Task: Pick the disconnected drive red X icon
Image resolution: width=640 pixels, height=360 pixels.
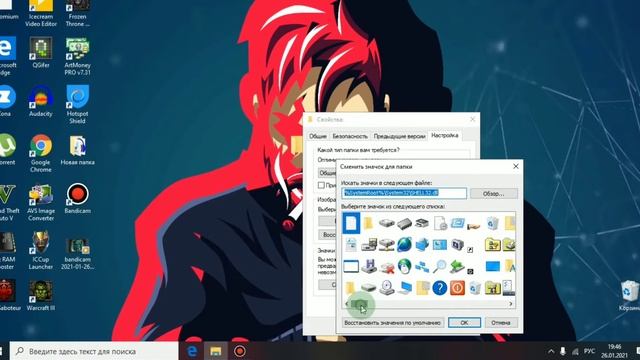Action: 387,267
